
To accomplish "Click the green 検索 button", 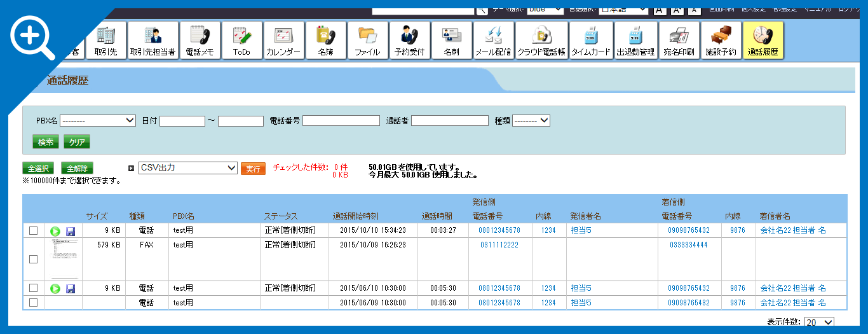I will 46,142.
